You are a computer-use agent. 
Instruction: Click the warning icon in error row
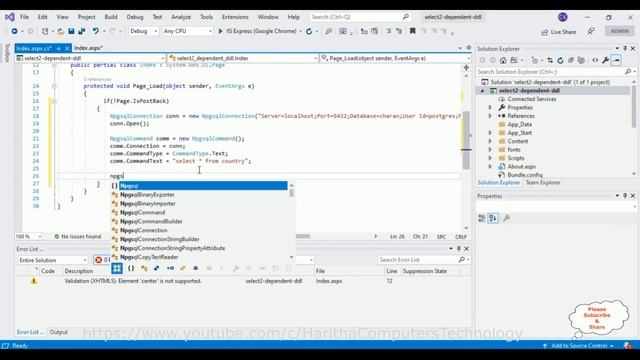coord(34,281)
